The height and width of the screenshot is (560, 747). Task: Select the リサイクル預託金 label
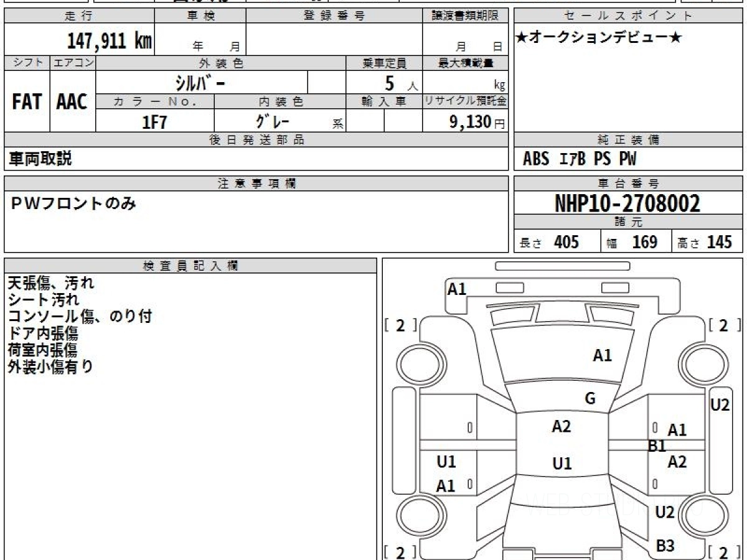pos(466,101)
